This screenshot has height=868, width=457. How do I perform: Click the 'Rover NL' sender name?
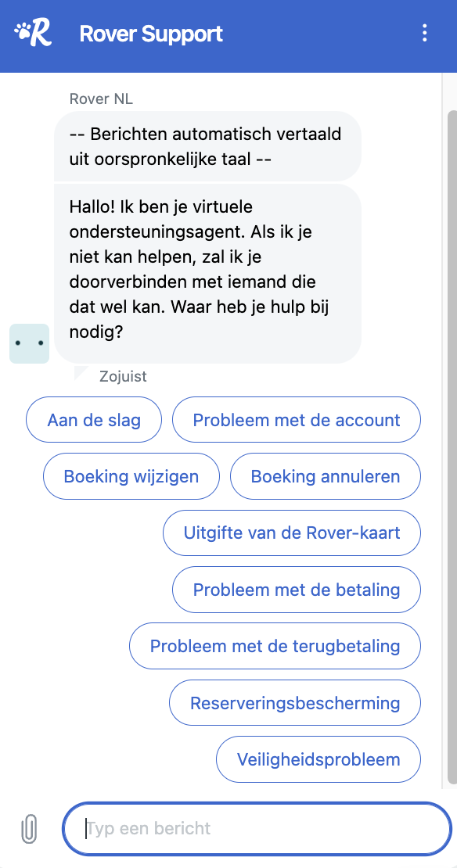pos(101,99)
